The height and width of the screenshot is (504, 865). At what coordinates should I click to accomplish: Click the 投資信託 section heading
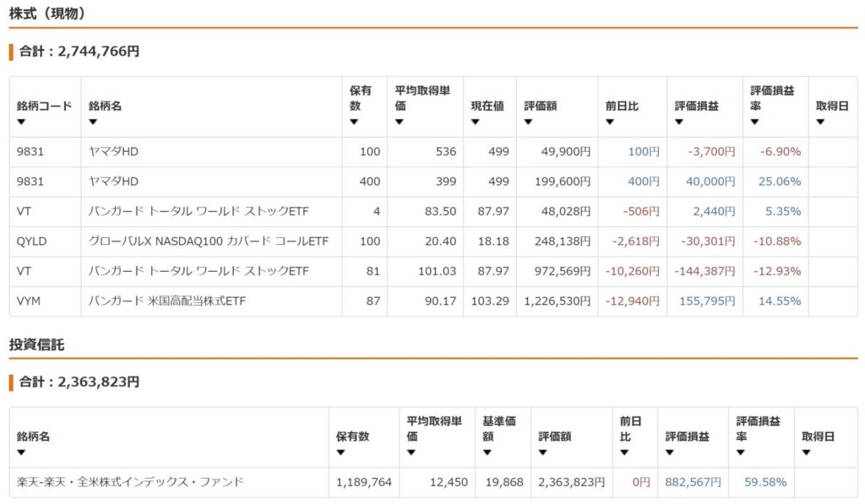click(x=36, y=345)
